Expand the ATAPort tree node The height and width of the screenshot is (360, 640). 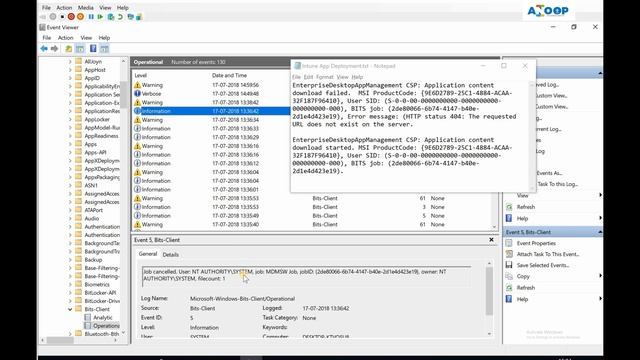pos(70,210)
